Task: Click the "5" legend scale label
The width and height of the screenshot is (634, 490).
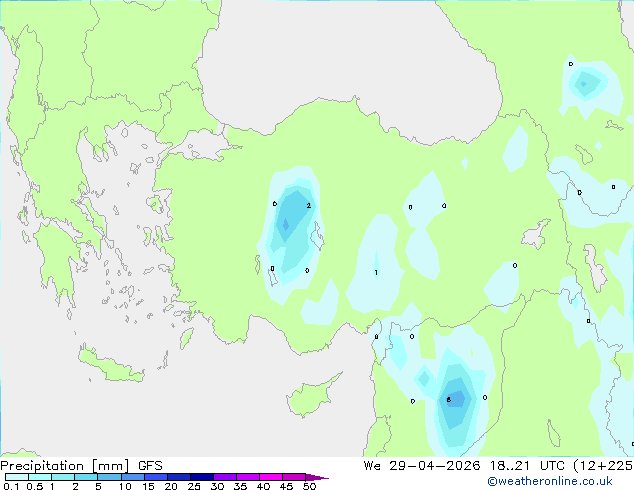Action: point(98,486)
